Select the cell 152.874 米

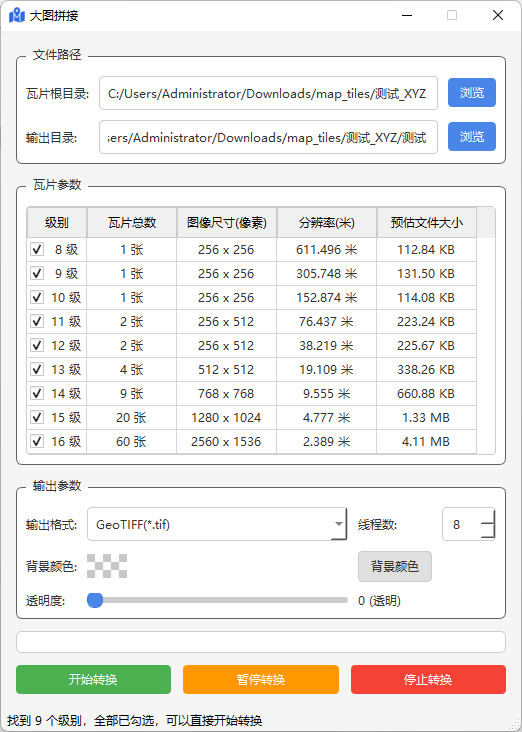coord(327,297)
